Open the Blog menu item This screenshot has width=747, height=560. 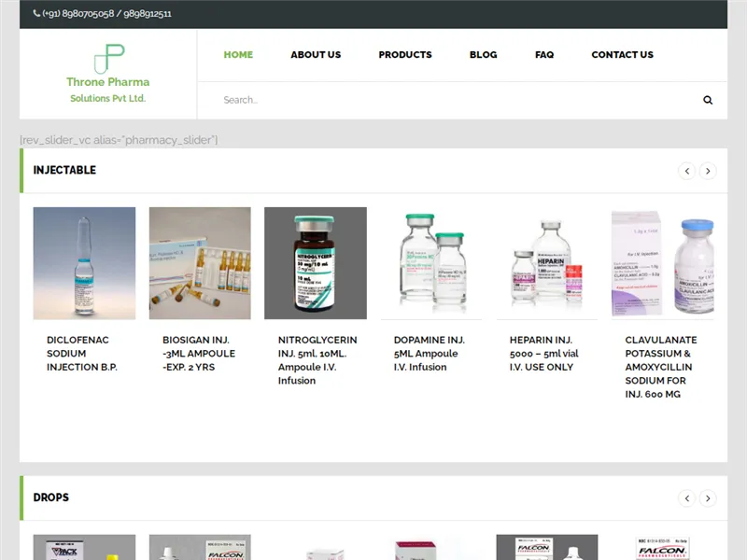coord(483,55)
